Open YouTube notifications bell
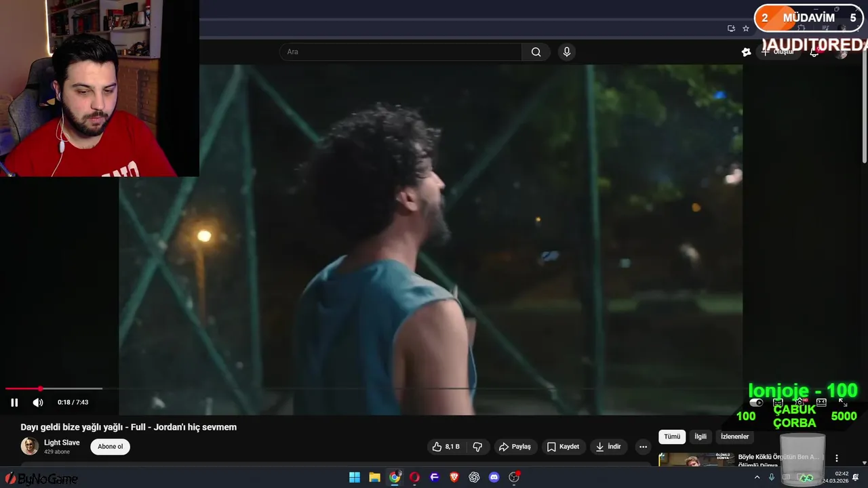Viewport: 868px width, 488px height. (x=814, y=52)
